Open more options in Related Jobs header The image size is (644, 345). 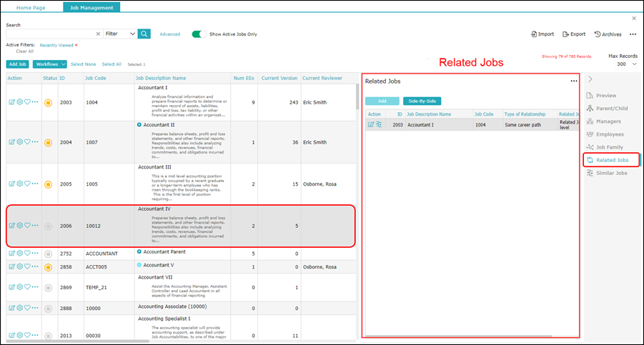coord(574,81)
